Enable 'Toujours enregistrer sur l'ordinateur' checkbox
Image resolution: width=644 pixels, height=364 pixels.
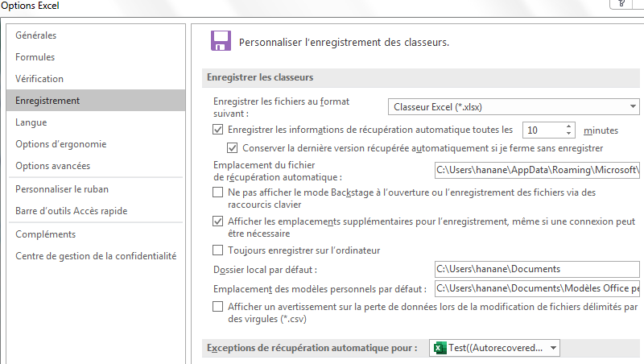click(x=218, y=250)
